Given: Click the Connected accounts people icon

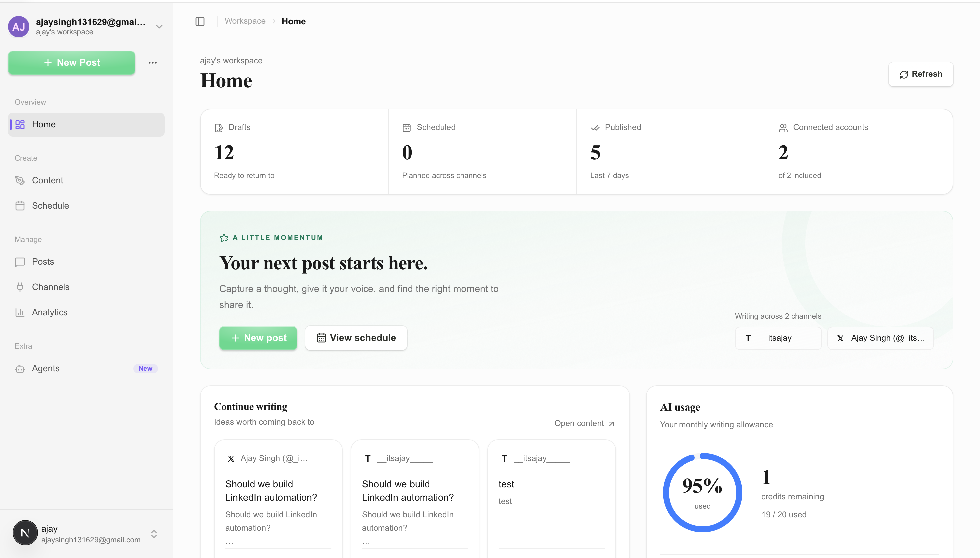Looking at the screenshot, I should [783, 128].
